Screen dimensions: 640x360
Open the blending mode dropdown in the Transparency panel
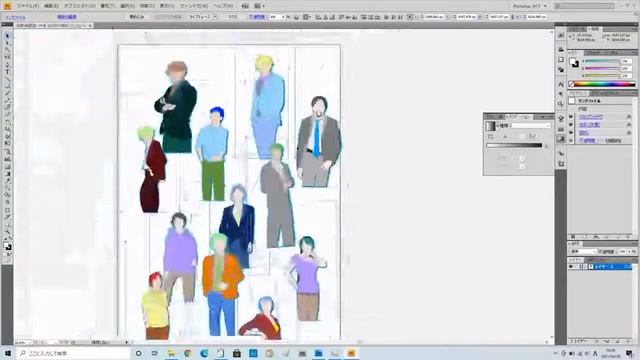583,251
